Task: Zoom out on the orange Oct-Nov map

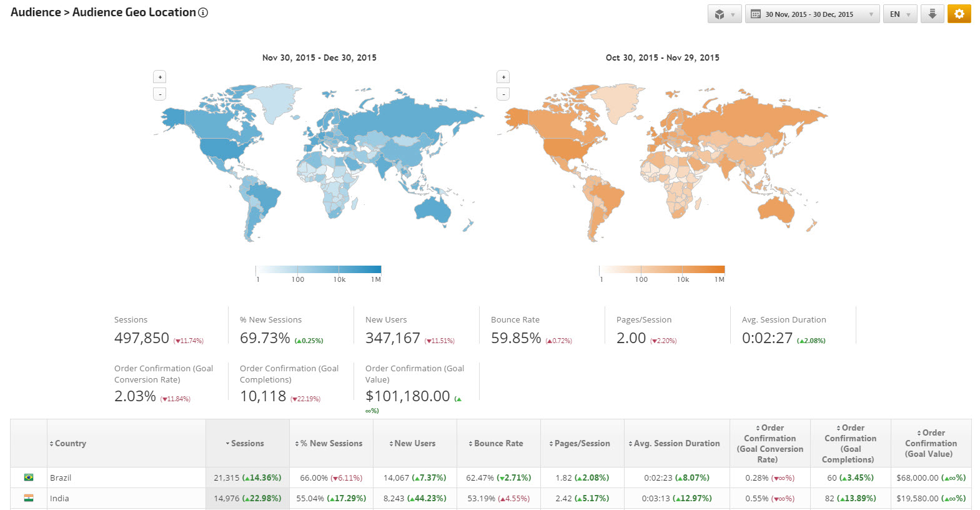Action: pyautogui.click(x=503, y=94)
